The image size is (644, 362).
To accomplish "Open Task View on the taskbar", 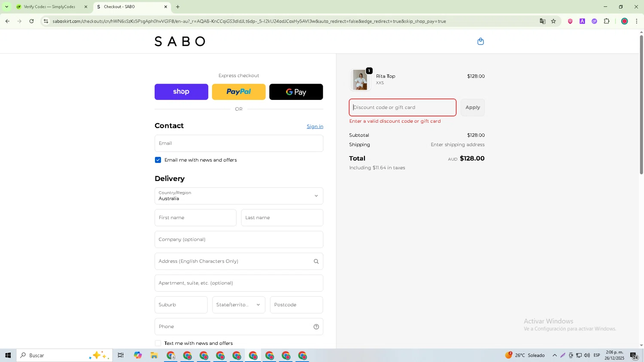I will tap(121, 356).
